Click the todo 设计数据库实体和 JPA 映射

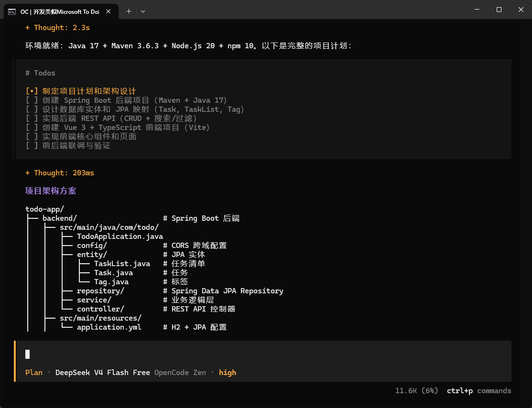click(135, 109)
